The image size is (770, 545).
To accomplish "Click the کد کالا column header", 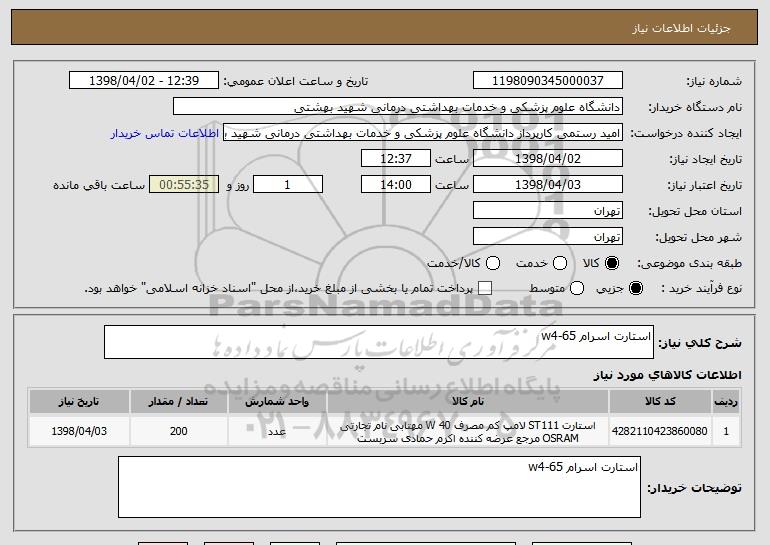I will coord(660,402).
